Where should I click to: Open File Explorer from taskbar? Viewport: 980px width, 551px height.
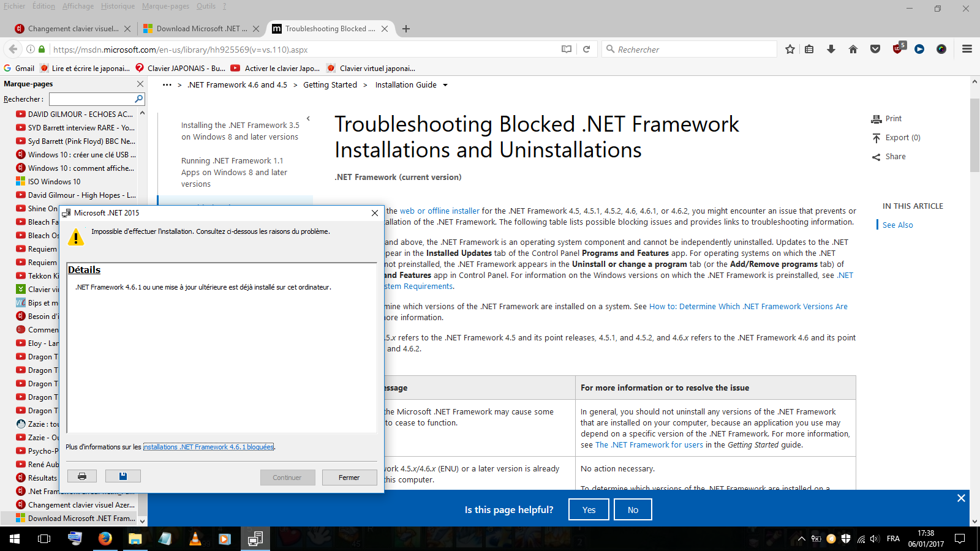point(135,539)
